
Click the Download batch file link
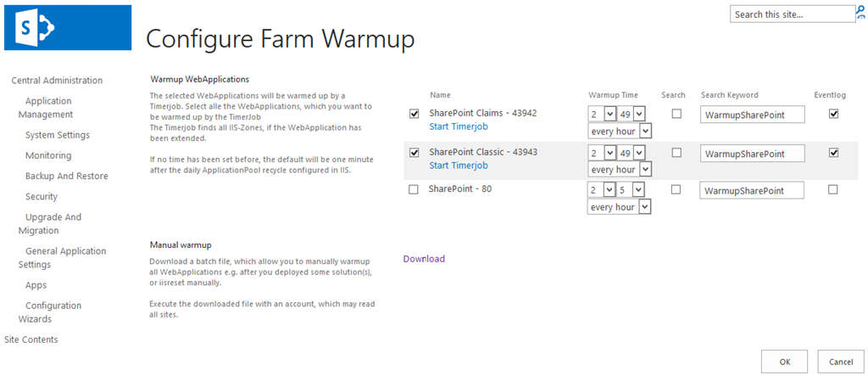(424, 258)
